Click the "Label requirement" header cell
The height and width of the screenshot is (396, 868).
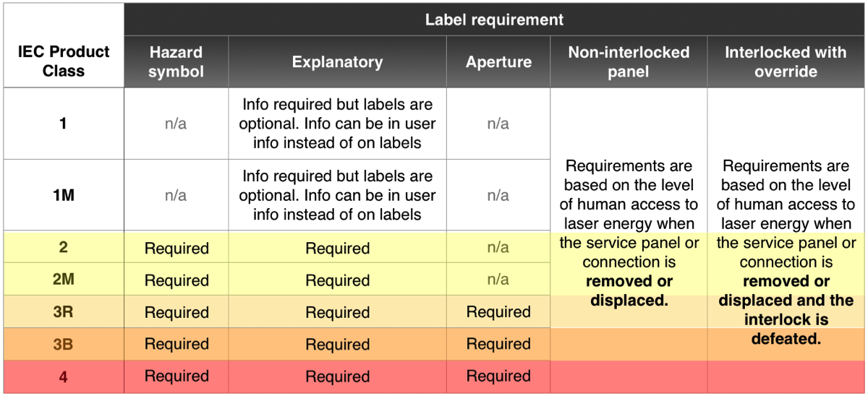tap(494, 20)
